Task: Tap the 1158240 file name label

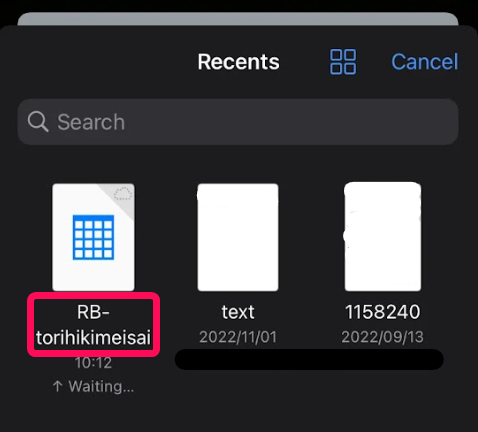Action: tap(383, 312)
